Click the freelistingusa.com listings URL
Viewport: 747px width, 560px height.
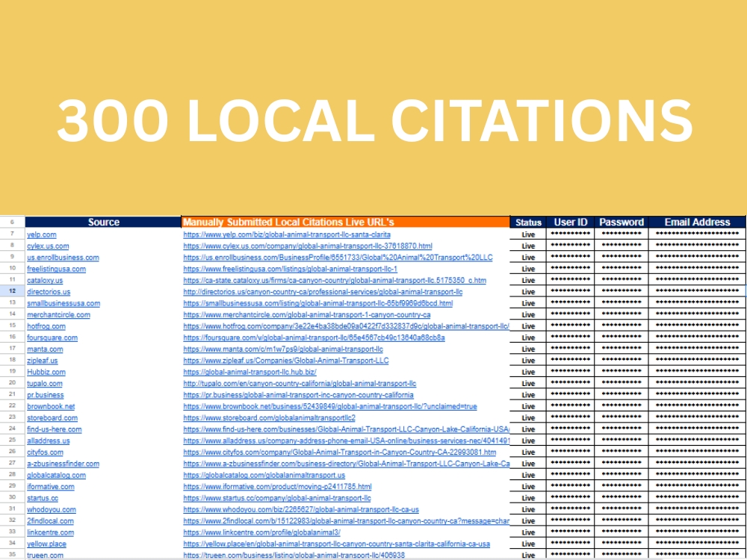[x=290, y=269]
